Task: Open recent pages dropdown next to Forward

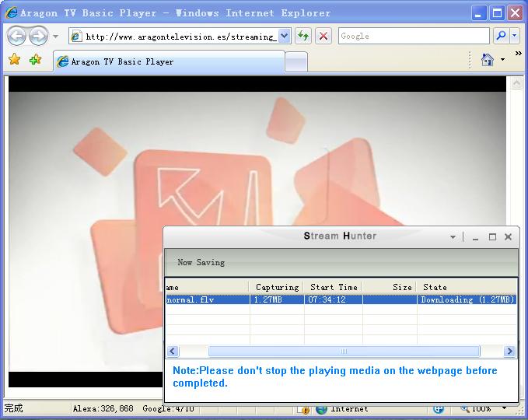Action: [55, 36]
